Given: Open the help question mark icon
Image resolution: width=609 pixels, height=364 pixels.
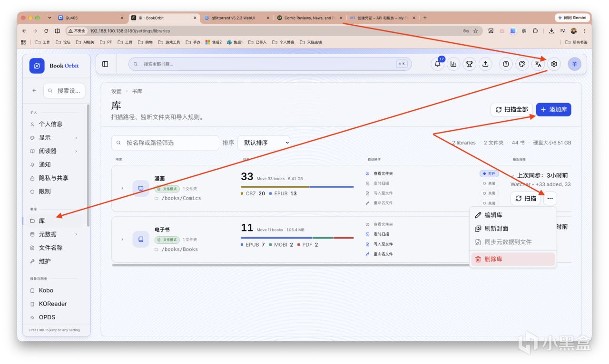Looking at the screenshot, I should (506, 64).
